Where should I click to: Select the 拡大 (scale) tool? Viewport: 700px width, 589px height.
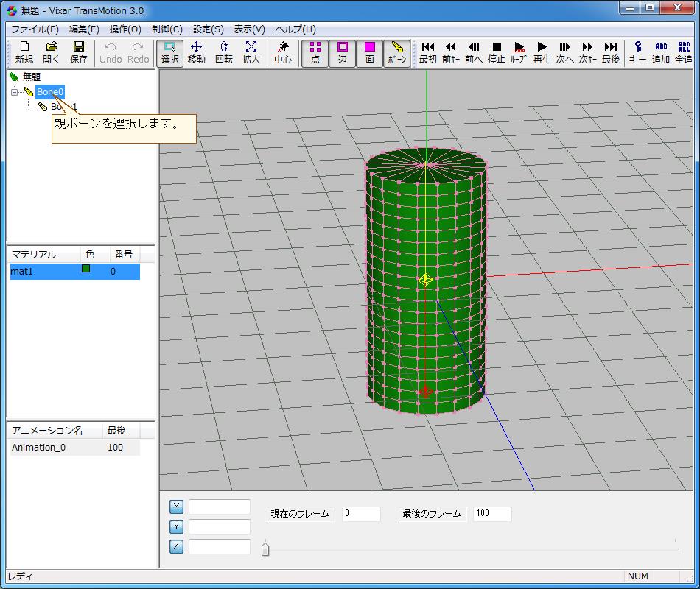point(251,53)
